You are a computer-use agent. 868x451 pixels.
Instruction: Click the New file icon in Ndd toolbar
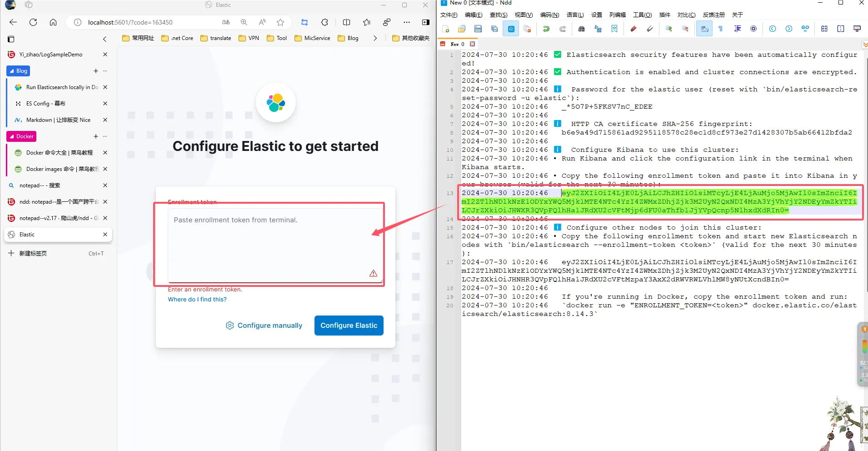445,29
